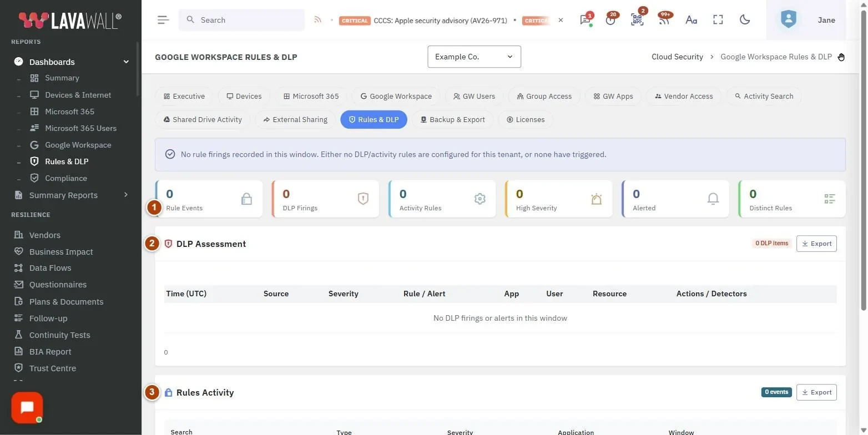Switch to the Licenses tab
Image resolution: width=868 pixels, height=435 pixels.
[526, 119]
